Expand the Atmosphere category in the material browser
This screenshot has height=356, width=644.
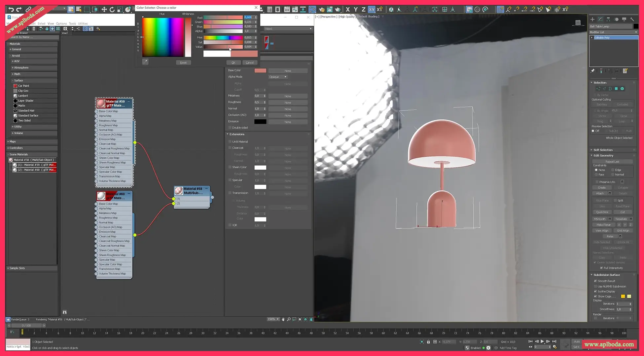coord(12,67)
